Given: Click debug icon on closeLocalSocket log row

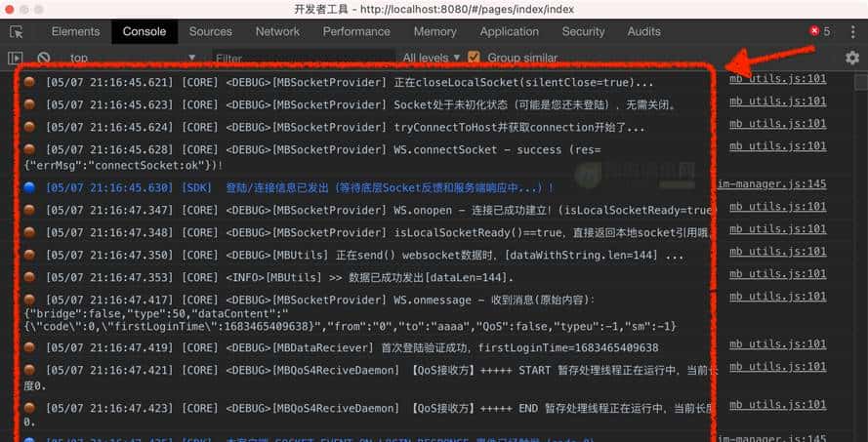Looking at the screenshot, I should [x=29, y=82].
